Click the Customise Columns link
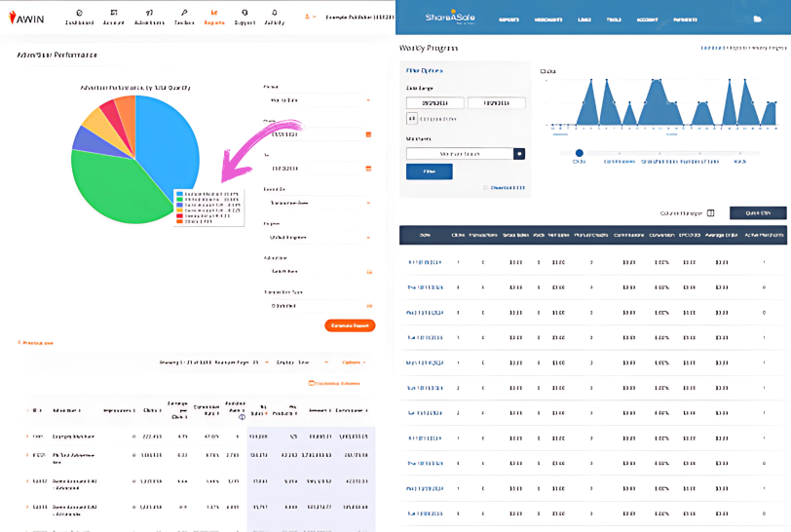The image size is (791, 532). pyautogui.click(x=334, y=384)
